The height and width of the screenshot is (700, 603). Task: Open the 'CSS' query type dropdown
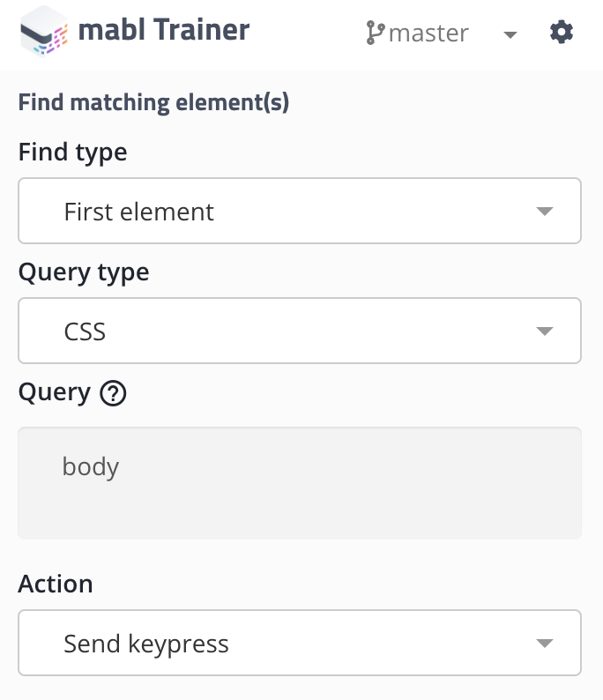pos(299,331)
